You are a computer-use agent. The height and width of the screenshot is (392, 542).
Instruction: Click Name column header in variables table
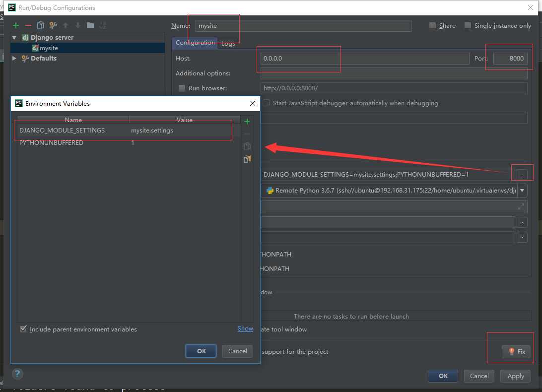tap(73, 120)
